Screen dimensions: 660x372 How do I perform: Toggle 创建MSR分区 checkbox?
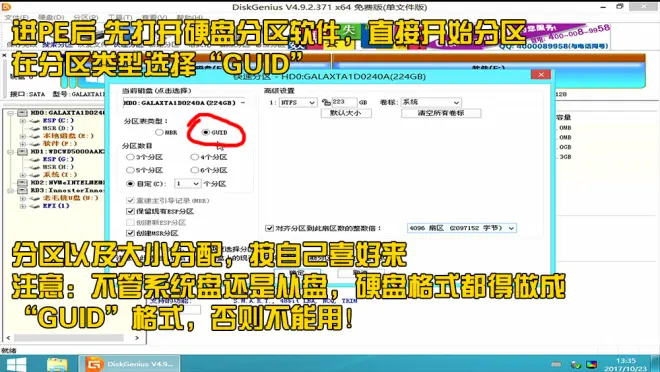tap(130, 233)
